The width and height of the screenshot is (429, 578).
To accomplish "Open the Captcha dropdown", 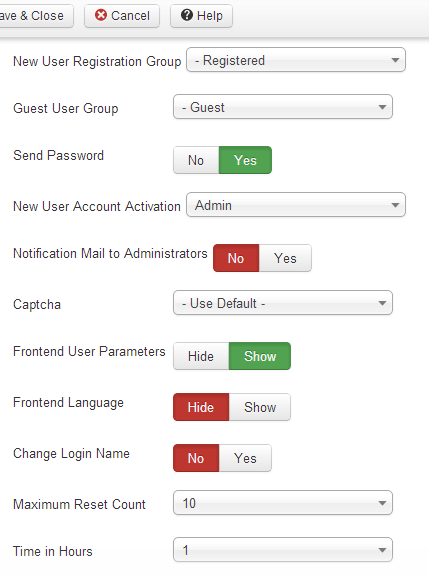I will [283, 303].
